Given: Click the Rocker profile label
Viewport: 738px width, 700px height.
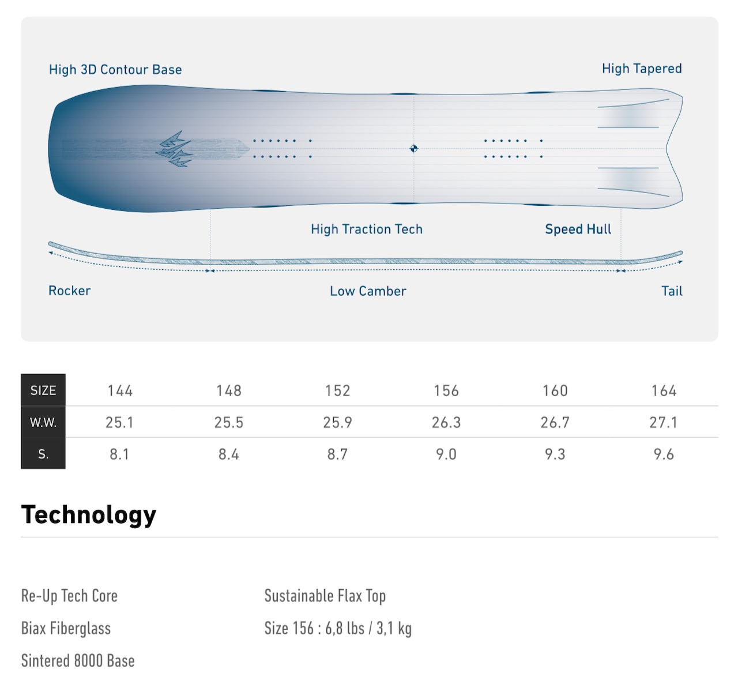Looking at the screenshot, I should pyautogui.click(x=69, y=291).
